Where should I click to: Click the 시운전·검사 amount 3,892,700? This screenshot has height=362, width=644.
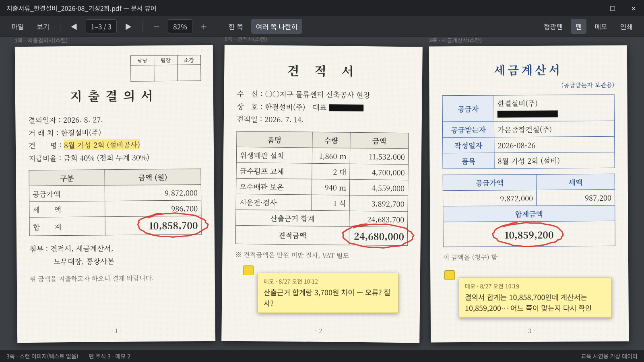388,204
